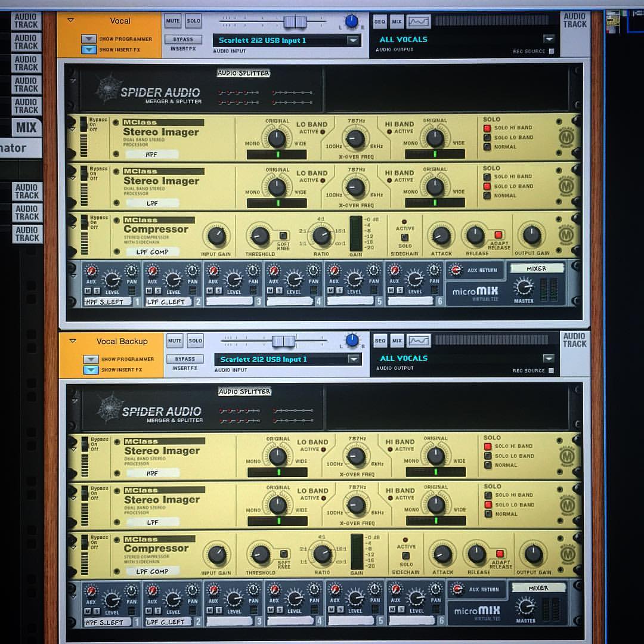
Task: Click the SEQ button on Vocal Backup device
Action: pos(380,340)
